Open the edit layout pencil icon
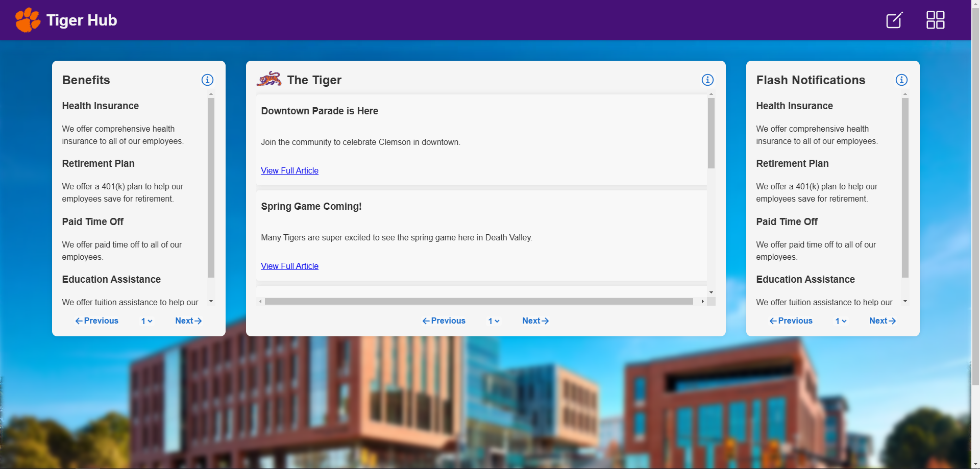The width and height of the screenshot is (980, 469). pyautogui.click(x=894, y=20)
